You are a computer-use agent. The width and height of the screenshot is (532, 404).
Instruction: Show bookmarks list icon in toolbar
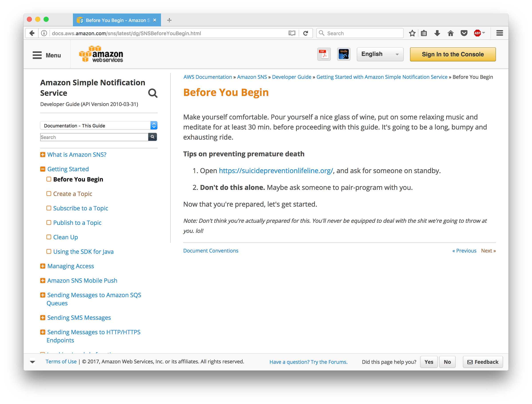pyautogui.click(x=424, y=33)
